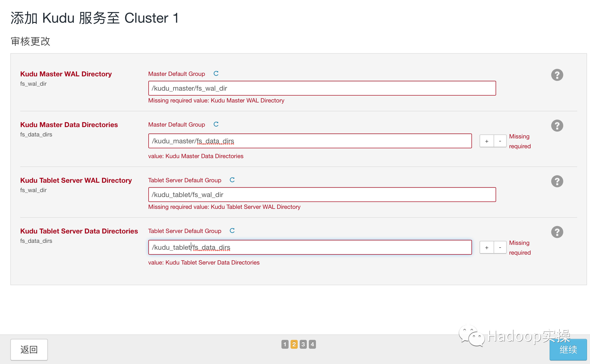Open help for Kudu Master Data Directories

coord(557,126)
